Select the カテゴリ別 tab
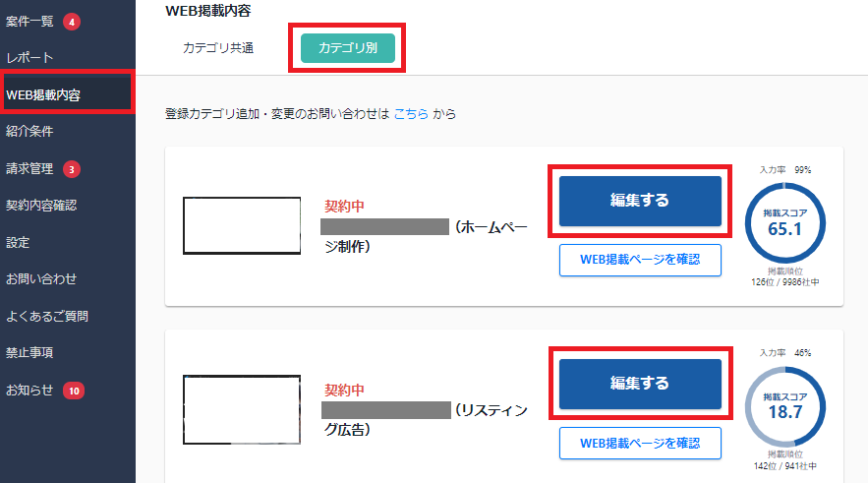The width and height of the screenshot is (868, 483). point(347,48)
